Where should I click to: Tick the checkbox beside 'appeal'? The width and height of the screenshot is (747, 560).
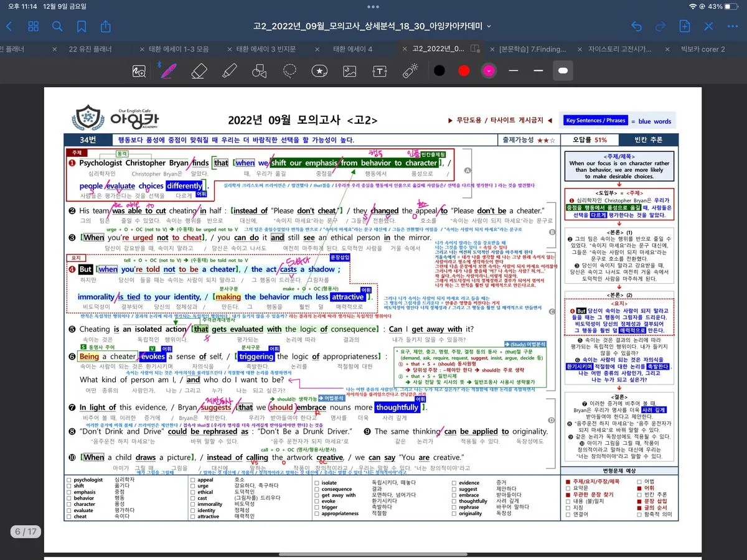192,480
